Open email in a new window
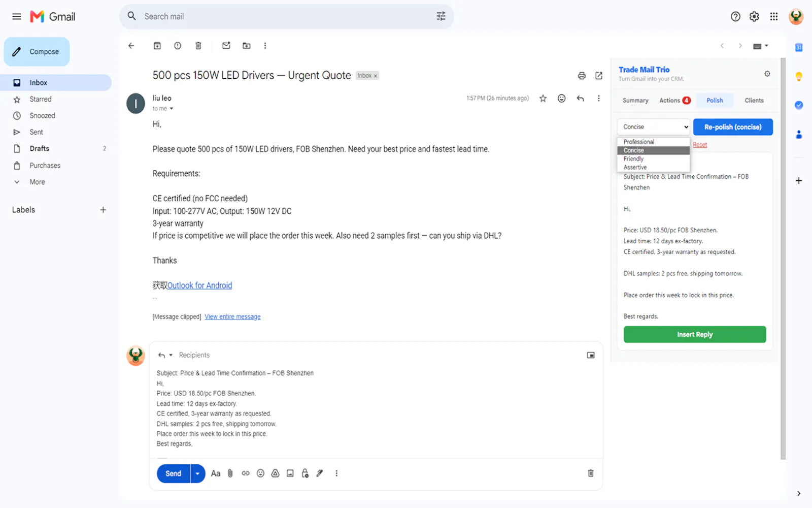Viewport: 812px width, 508px height. pyautogui.click(x=599, y=76)
